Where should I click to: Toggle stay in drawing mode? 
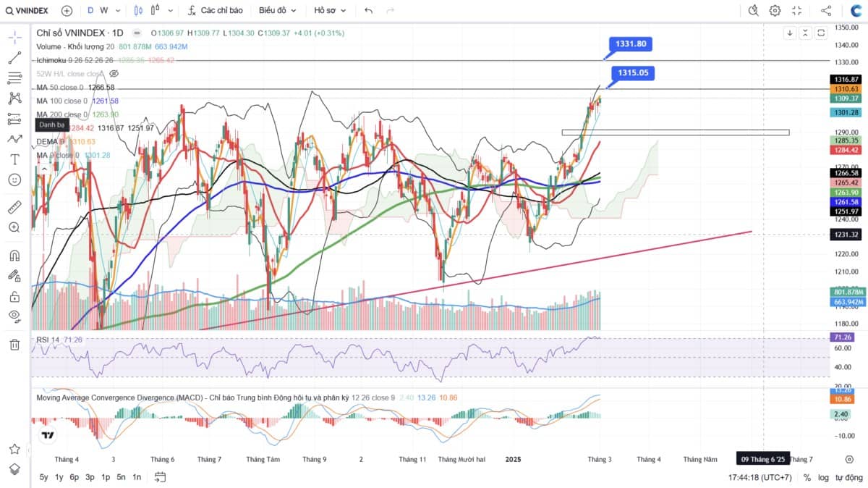click(x=14, y=276)
